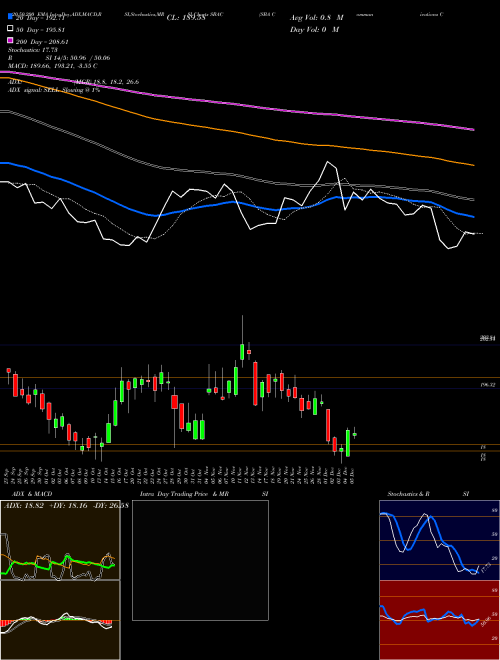Click the 'Intra Day Trading Price & MR' title

point(184,494)
